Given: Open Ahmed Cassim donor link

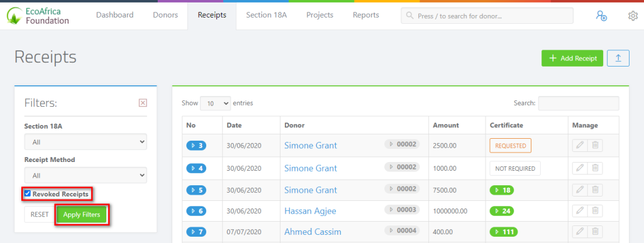Looking at the screenshot, I should pyautogui.click(x=313, y=232).
